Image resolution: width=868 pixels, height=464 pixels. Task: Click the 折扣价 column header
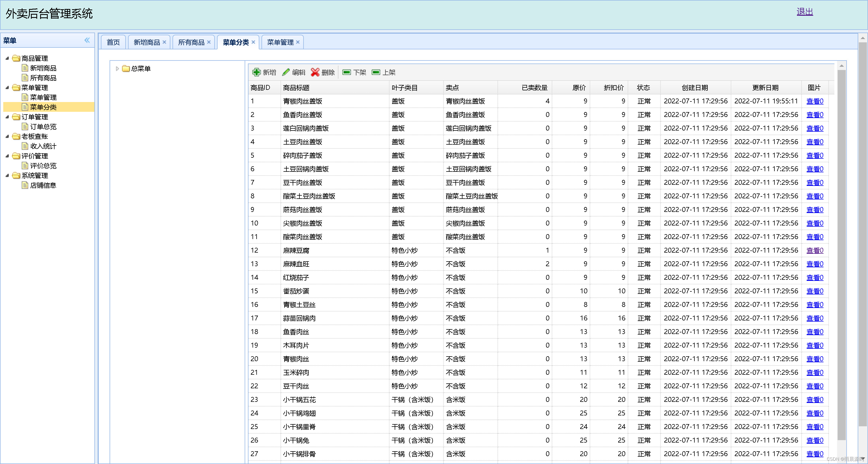[x=609, y=88]
